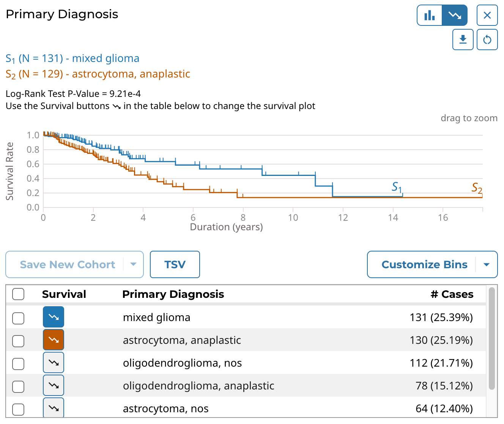Click the Customize Bins button
The height and width of the screenshot is (424, 504).
pos(424,264)
